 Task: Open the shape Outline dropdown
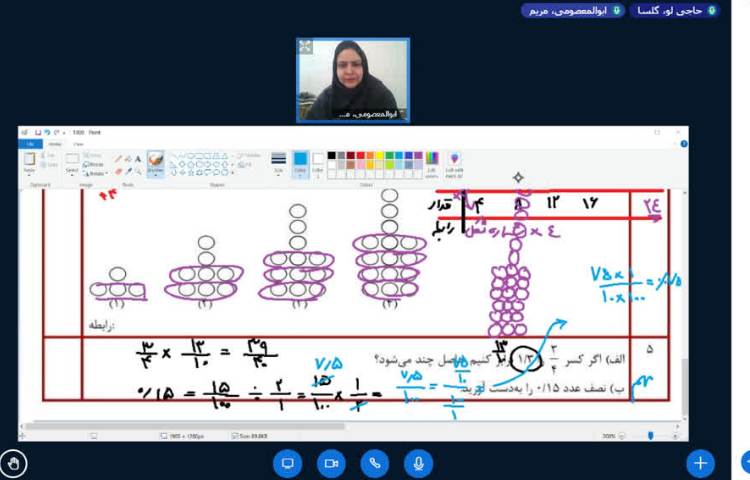pos(250,156)
